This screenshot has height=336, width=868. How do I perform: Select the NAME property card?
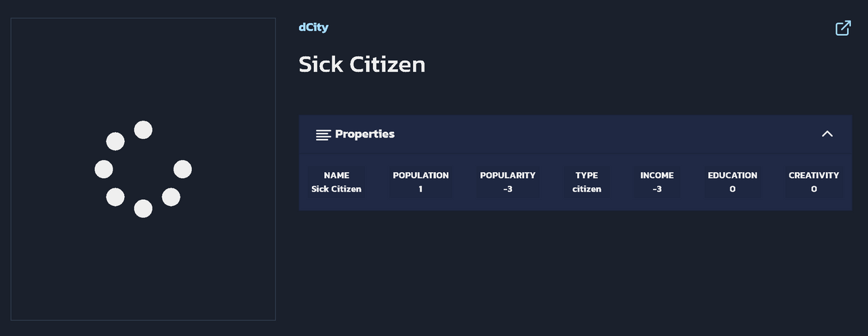click(x=336, y=182)
